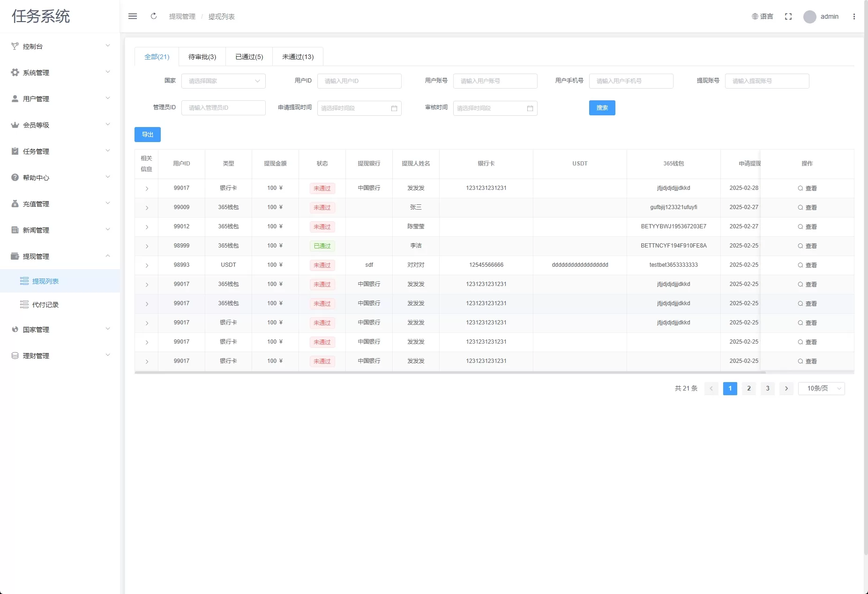Click calendar icon in 申请提现时间 field
This screenshot has width=868, height=594.
pyautogui.click(x=394, y=108)
